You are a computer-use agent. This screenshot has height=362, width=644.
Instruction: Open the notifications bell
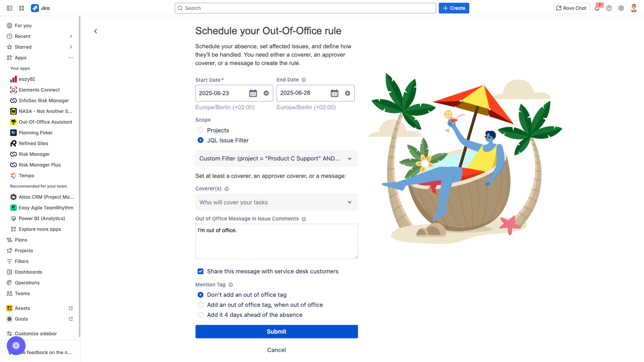(597, 8)
